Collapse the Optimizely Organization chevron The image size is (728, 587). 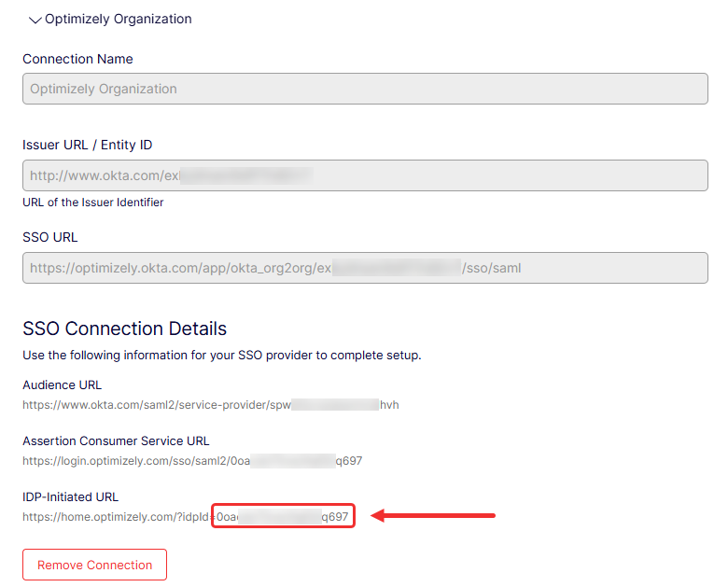pos(35,20)
